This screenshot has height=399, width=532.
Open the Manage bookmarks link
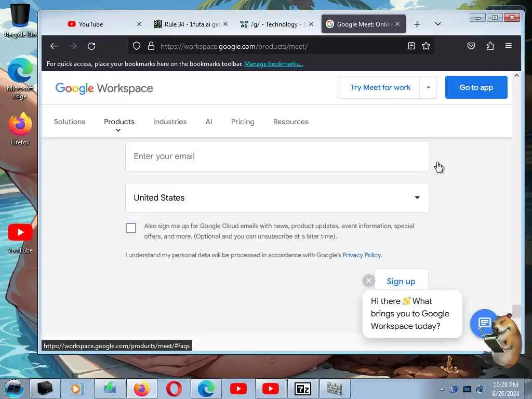pyautogui.click(x=273, y=64)
